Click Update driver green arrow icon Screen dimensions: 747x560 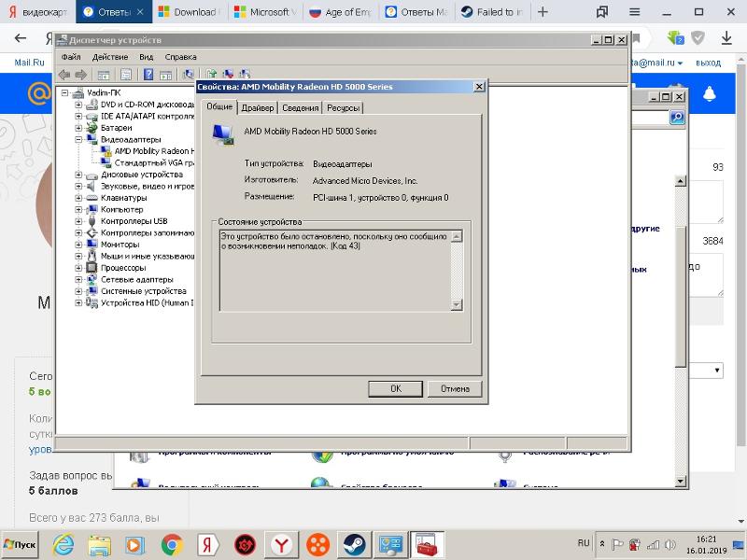point(211,74)
